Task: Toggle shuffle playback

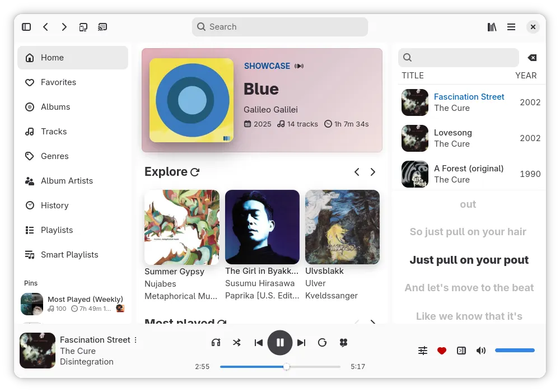Action: tap(236, 343)
